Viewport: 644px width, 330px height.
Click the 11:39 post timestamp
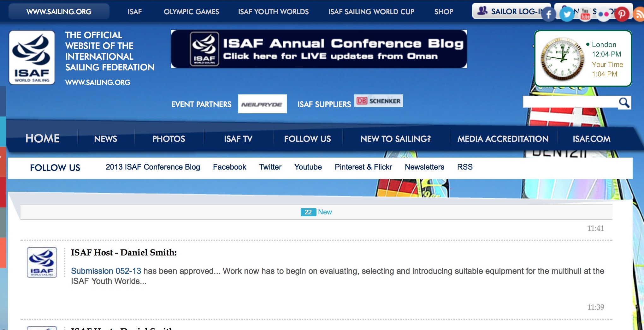(595, 307)
